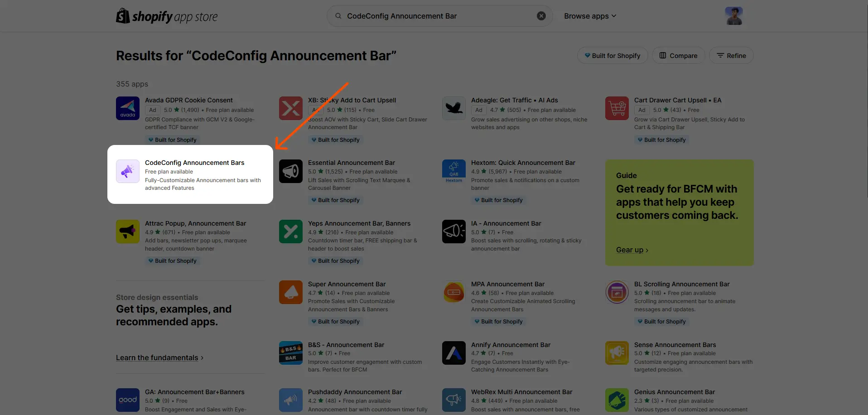Click the search input field
The image size is (868, 415).
pyautogui.click(x=439, y=16)
